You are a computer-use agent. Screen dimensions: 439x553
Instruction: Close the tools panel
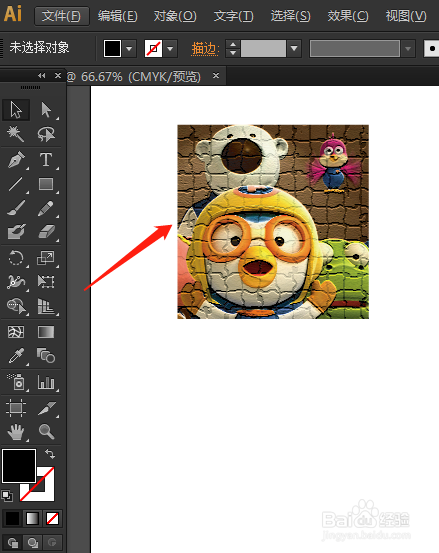(x=58, y=75)
